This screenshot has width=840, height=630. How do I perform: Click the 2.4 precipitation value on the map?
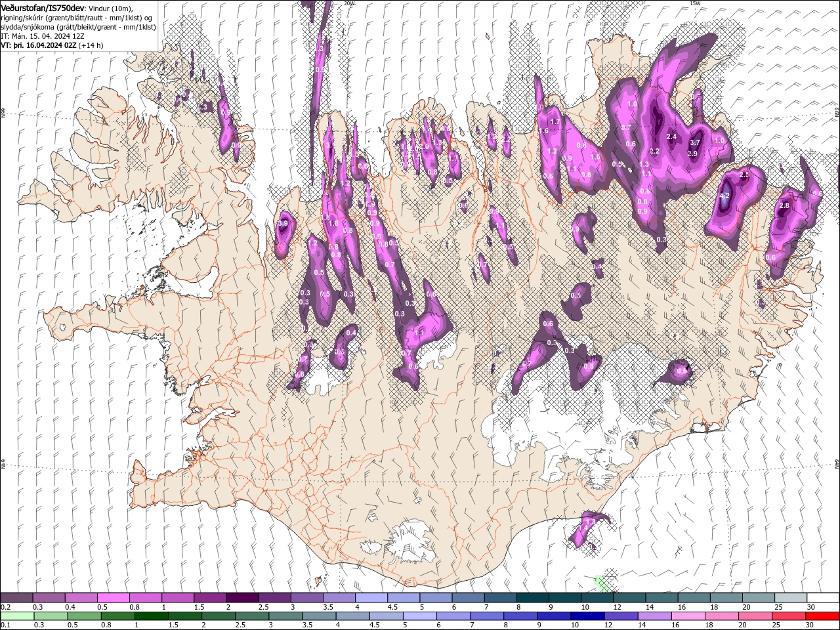tap(671, 136)
